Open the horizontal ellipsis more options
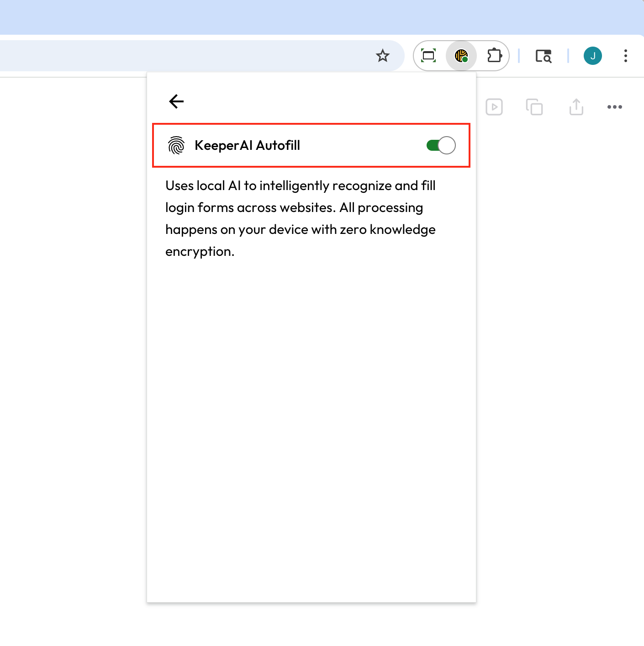This screenshot has height=646, width=644. 614,107
